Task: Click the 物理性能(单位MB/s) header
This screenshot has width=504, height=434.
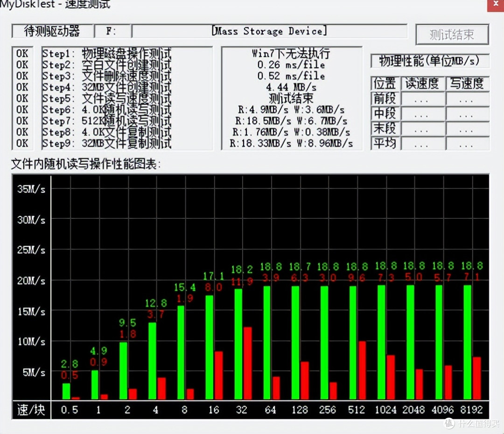Action: coord(430,61)
